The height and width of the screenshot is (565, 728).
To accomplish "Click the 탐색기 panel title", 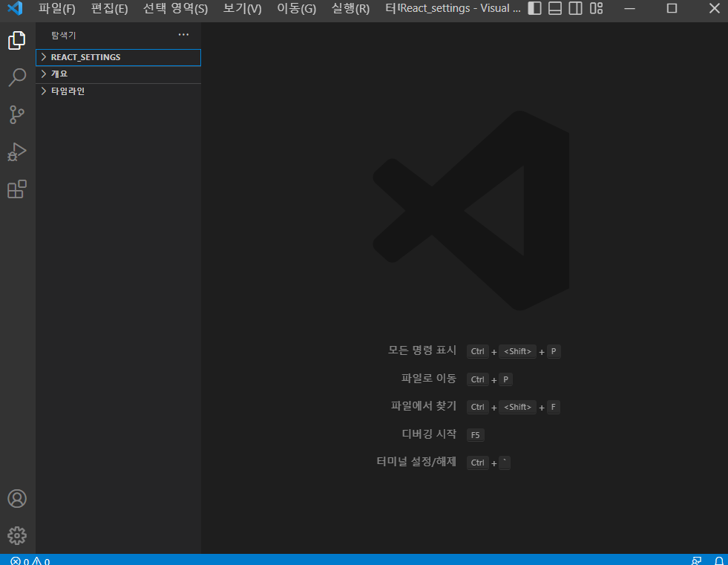I will (x=64, y=36).
